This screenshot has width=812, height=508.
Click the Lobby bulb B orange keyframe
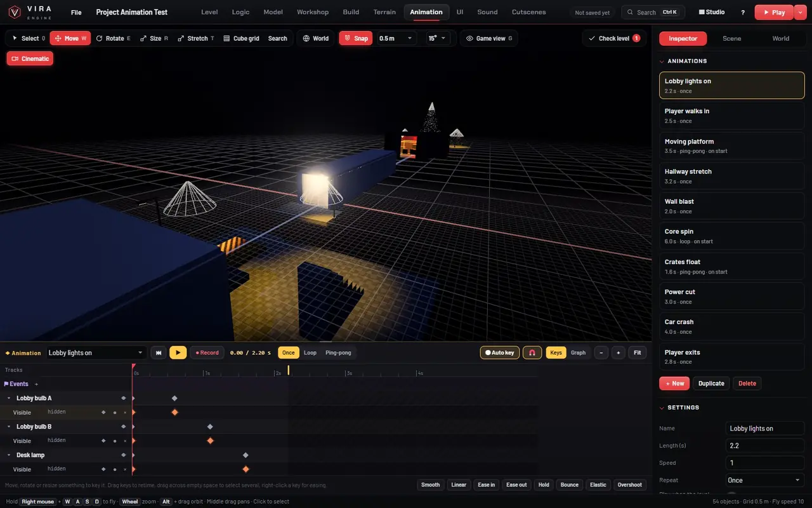tap(211, 441)
